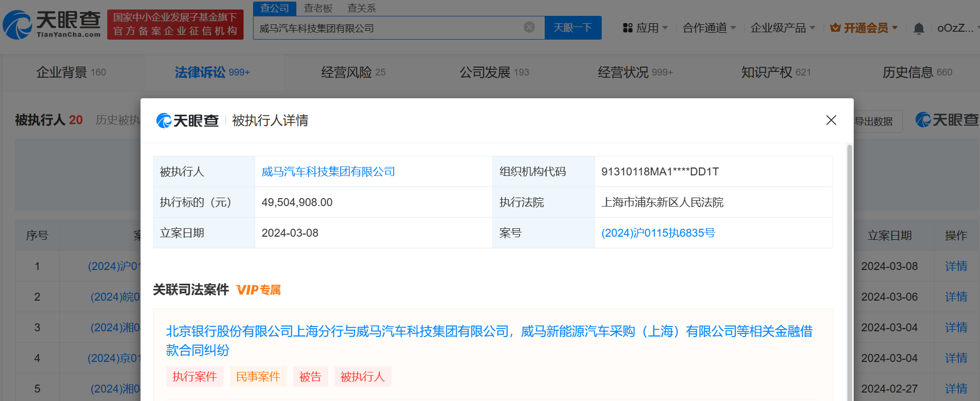This screenshot has width=980, height=401.
Task: Open 详情 for row dated 2024-03-08
Action: pos(956,266)
